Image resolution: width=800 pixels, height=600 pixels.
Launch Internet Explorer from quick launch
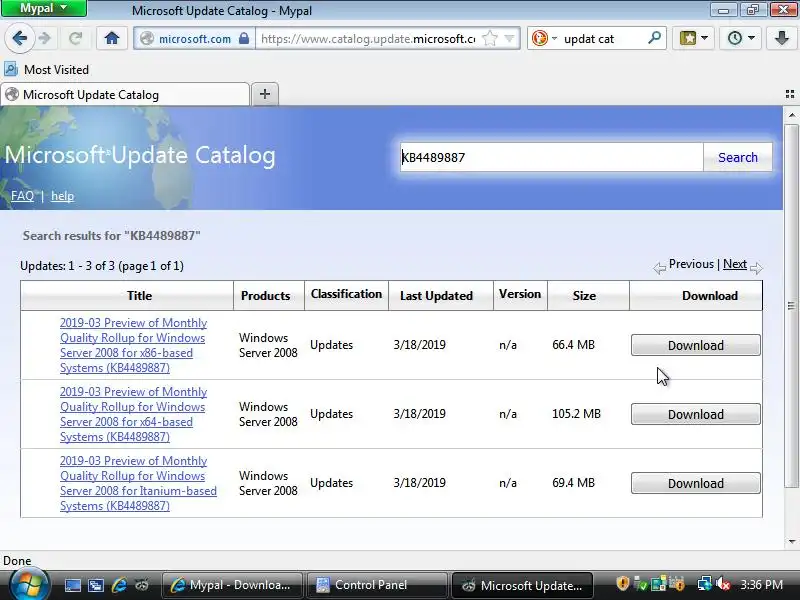click(119, 585)
